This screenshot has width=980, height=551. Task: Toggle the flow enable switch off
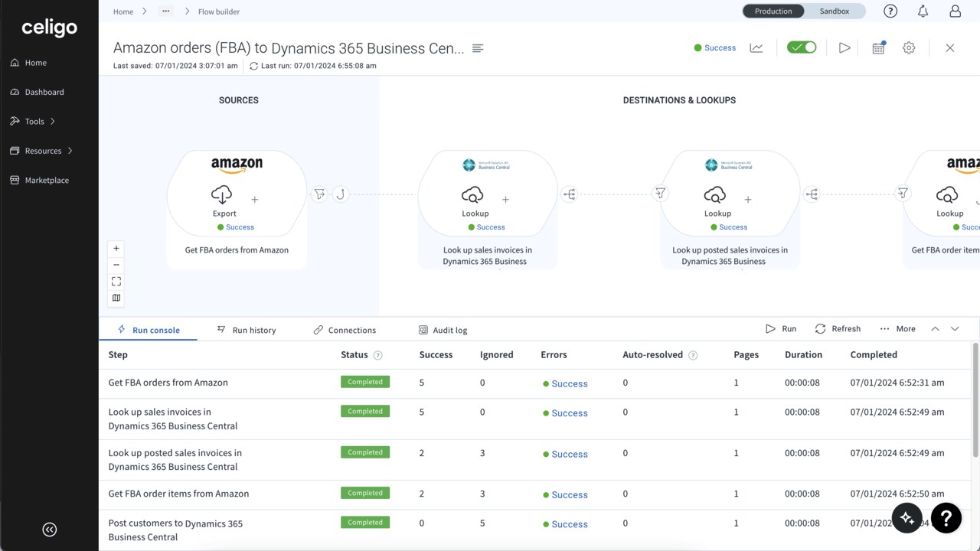[802, 47]
